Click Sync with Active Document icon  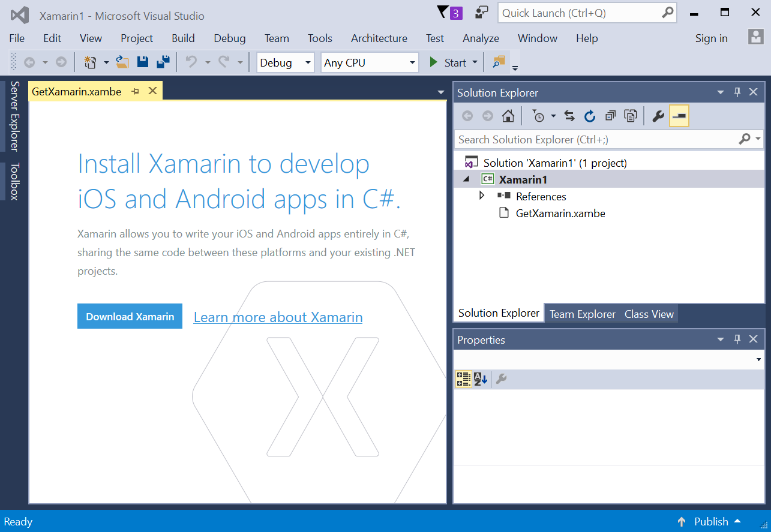click(x=569, y=116)
